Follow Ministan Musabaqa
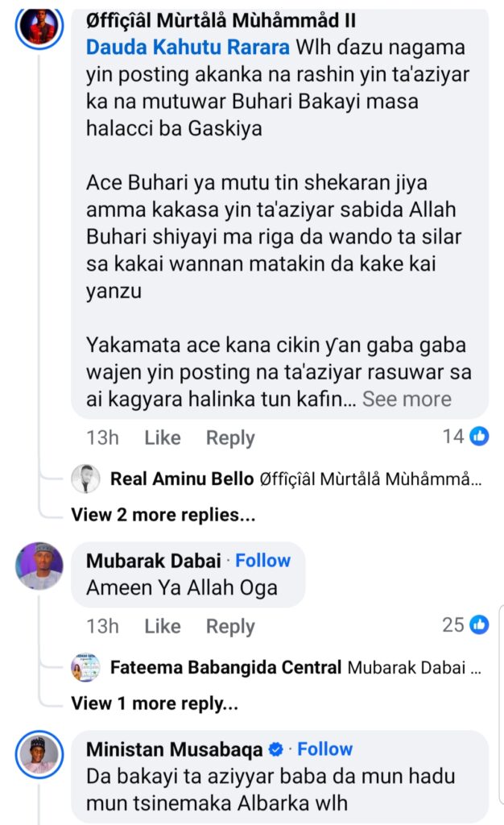Screen dimensions: 504x825 pos(325,749)
